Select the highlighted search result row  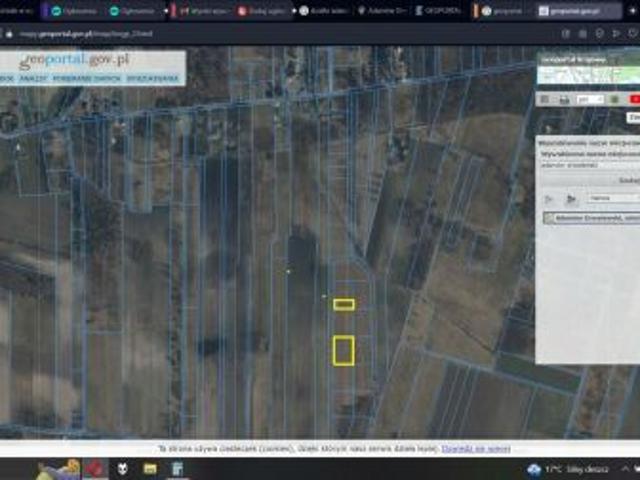coord(594,216)
